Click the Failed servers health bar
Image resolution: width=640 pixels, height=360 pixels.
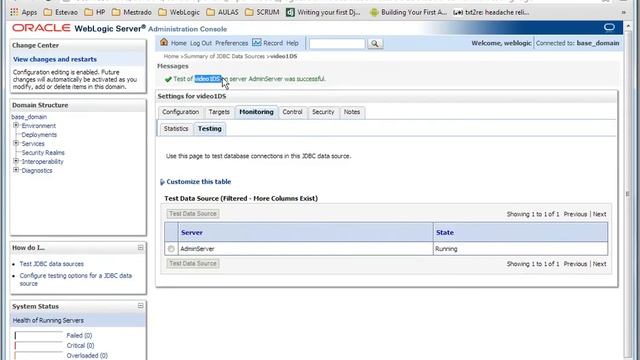tap(38, 336)
